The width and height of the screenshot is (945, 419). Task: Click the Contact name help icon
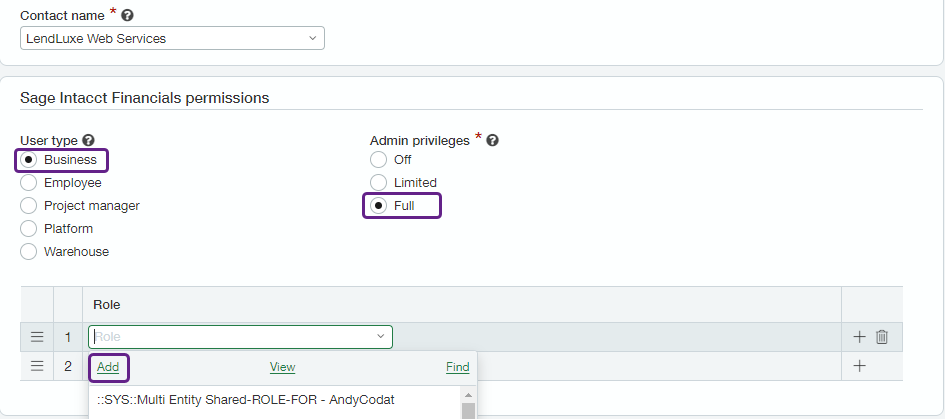(x=127, y=16)
